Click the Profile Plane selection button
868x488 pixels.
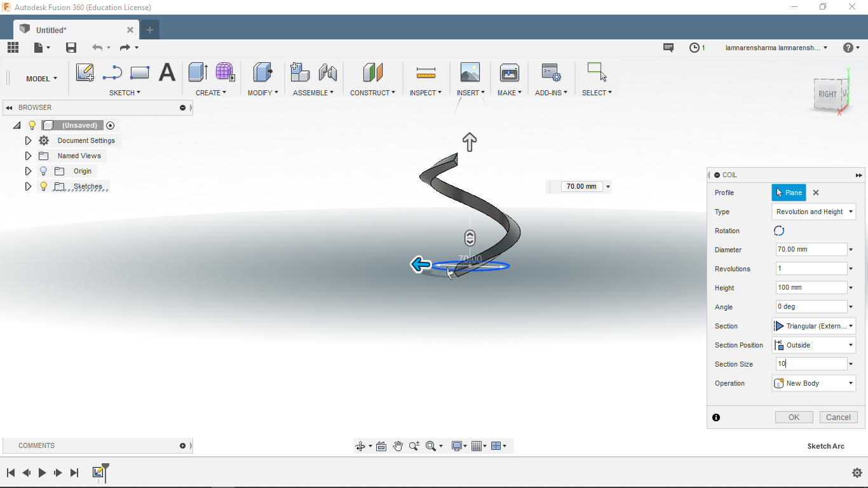(x=789, y=193)
